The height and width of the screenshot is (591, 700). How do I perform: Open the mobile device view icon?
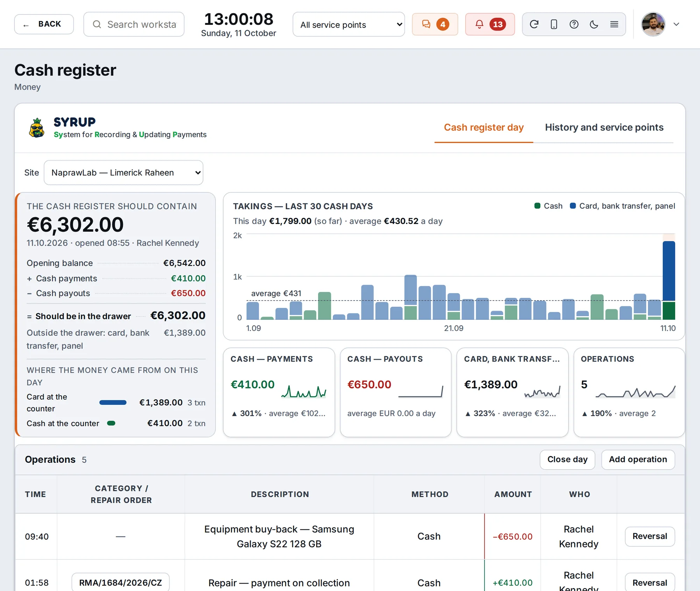point(554,24)
